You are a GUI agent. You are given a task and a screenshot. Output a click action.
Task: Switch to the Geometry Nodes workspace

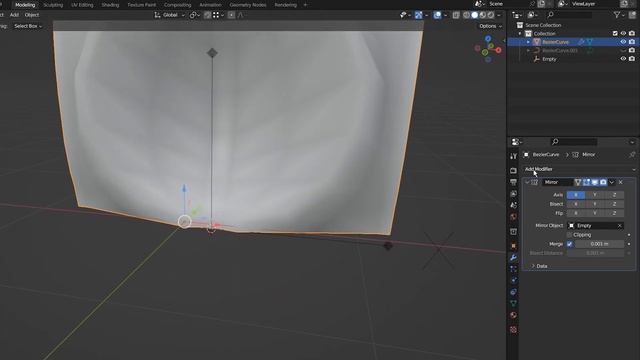pyautogui.click(x=248, y=5)
